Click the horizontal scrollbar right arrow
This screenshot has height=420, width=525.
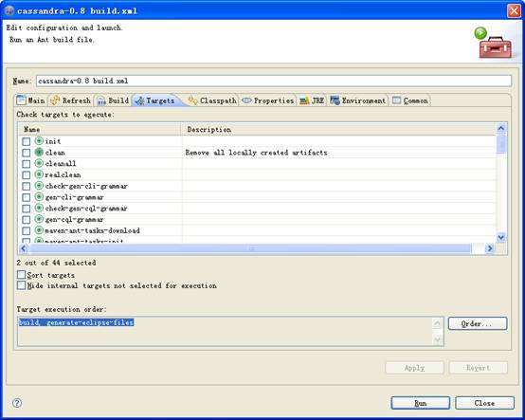click(x=490, y=248)
